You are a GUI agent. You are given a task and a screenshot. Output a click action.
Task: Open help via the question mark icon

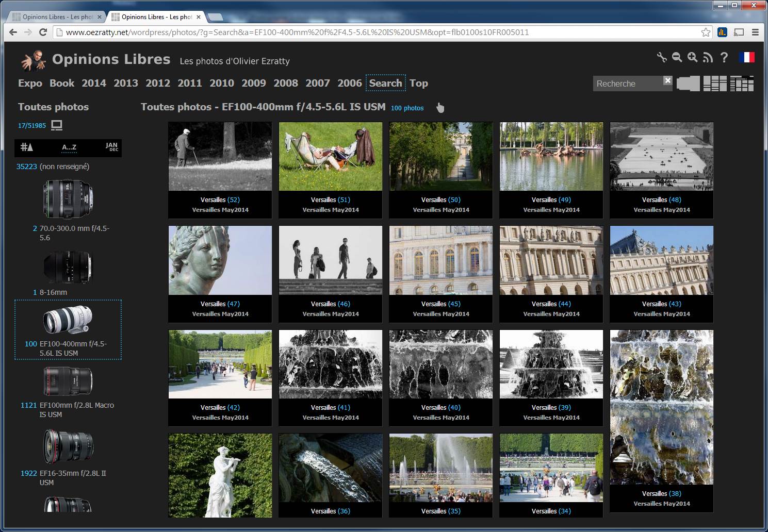[724, 57]
